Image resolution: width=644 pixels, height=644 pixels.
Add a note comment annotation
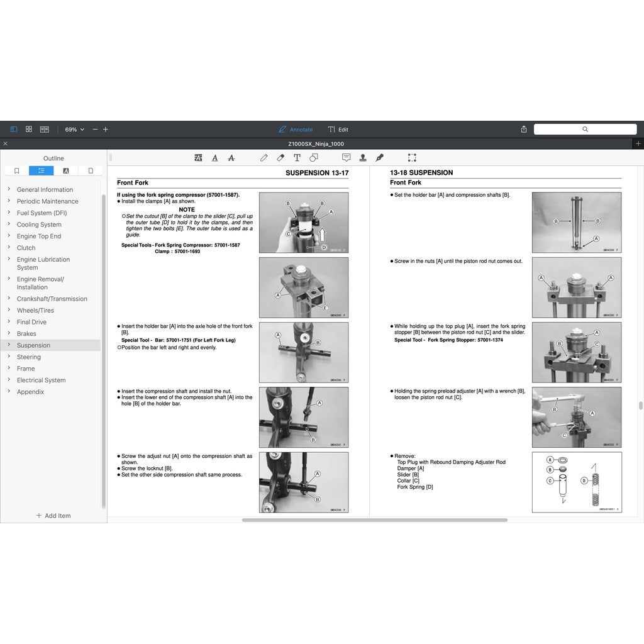pos(346,158)
